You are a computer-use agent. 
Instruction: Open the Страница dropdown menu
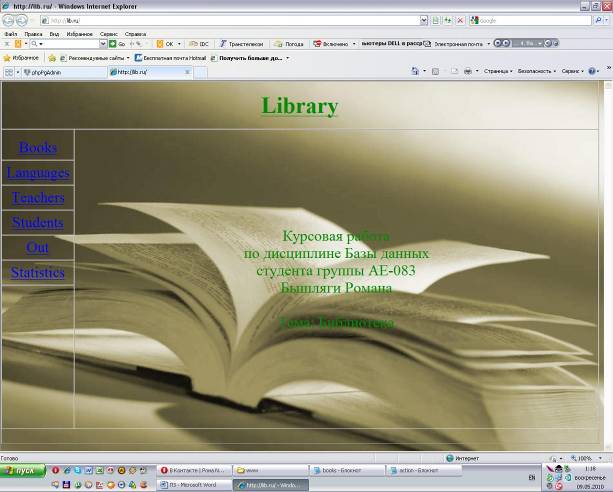tap(498, 71)
